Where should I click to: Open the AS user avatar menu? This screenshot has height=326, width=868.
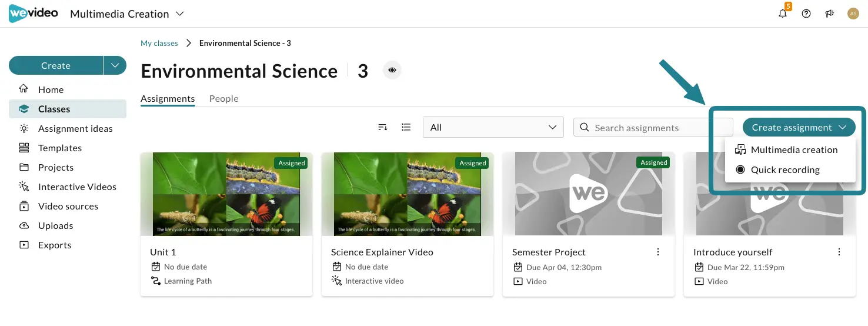tap(853, 14)
